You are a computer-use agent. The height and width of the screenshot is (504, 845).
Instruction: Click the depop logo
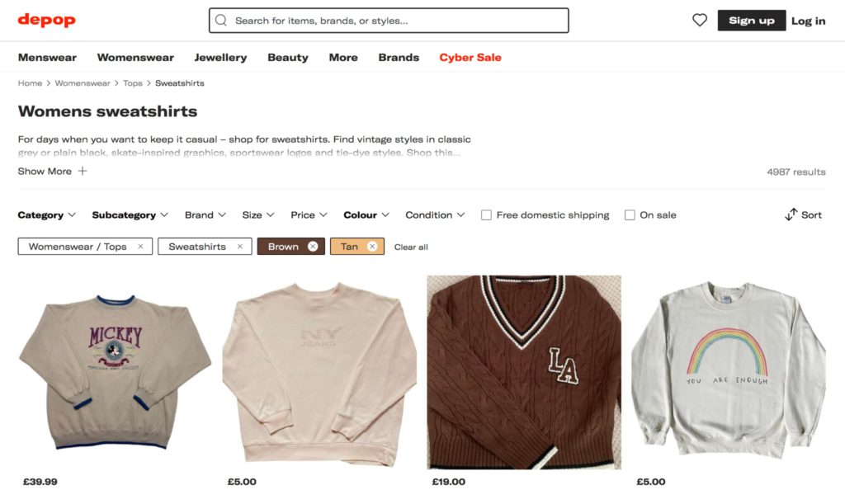tap(45, 20)
